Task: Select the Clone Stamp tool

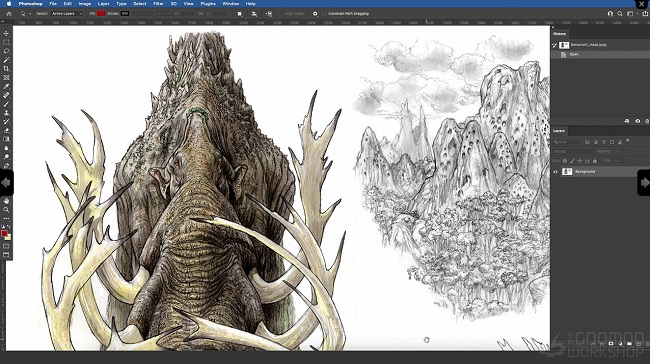Action: coord(6,113)
